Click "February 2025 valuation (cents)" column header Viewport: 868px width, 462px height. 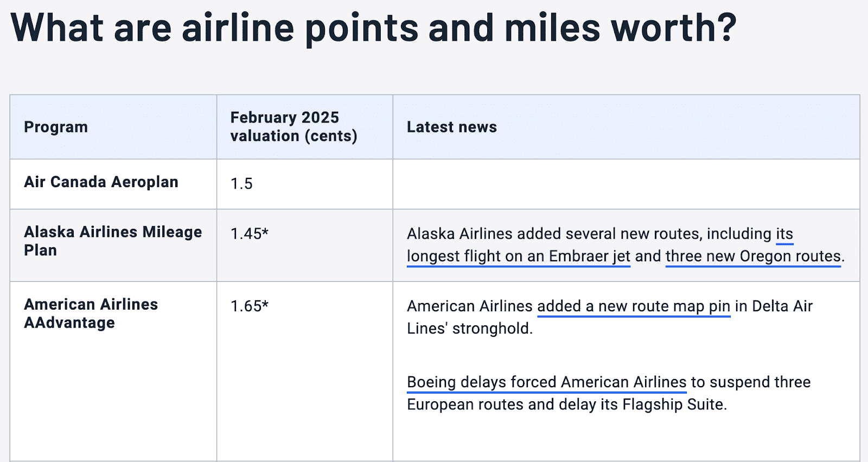293,127
